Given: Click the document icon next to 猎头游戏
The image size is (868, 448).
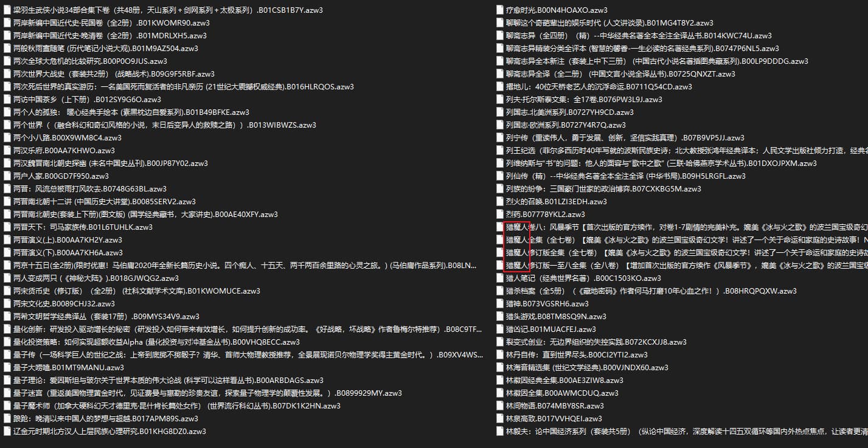Looking at the screenshot, I should (500, 317).
